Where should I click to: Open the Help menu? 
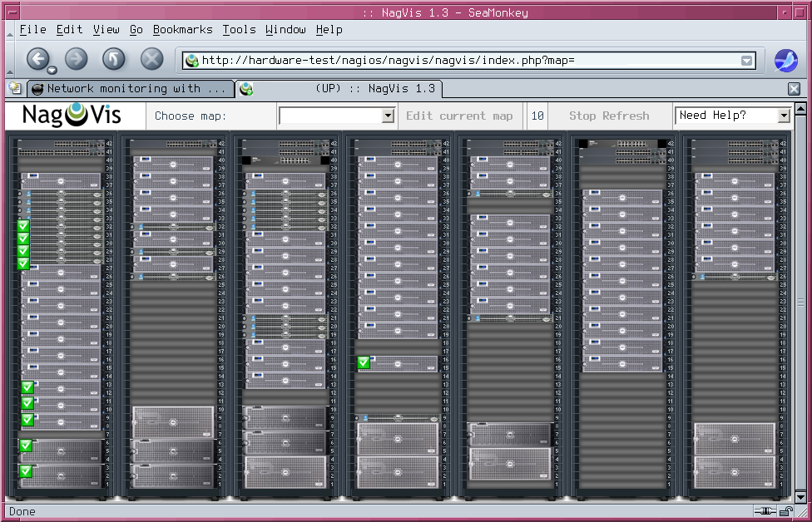tap(329, 29)
